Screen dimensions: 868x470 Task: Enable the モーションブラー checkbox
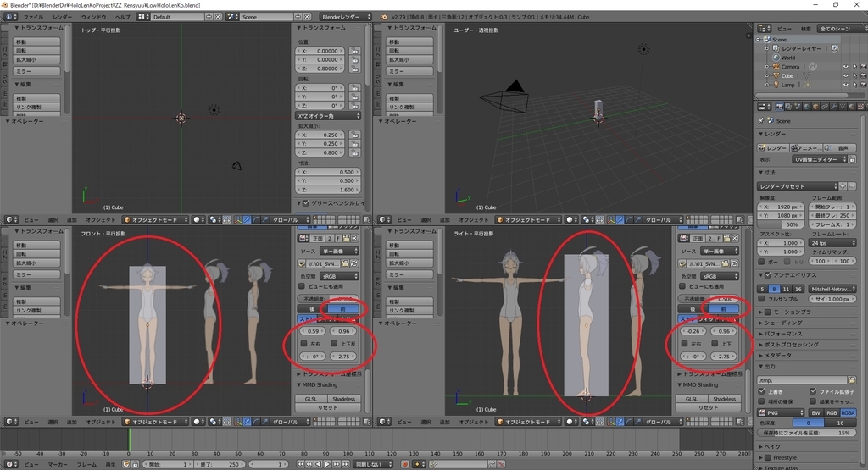(x=768, y=312)
